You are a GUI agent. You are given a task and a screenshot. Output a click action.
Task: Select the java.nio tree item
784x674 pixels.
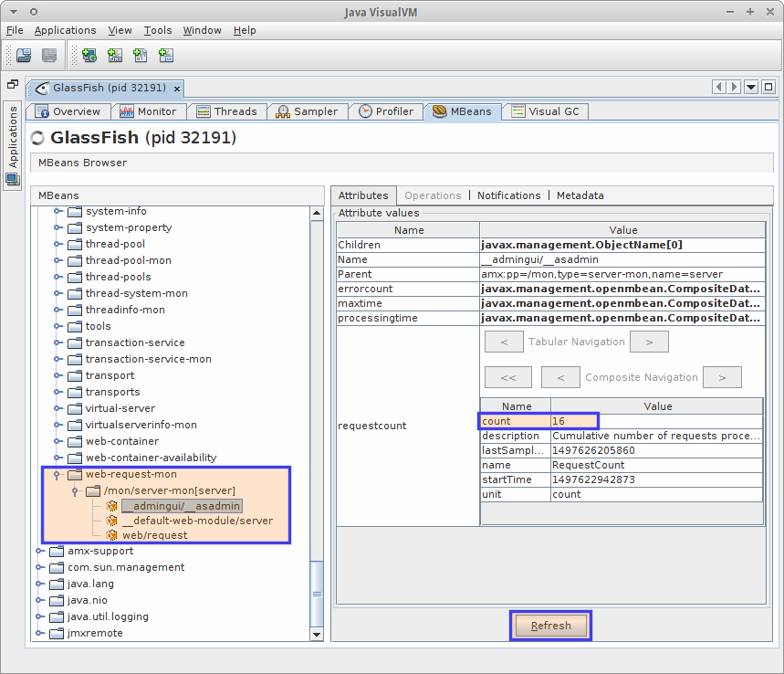pyautogui.click(x=88, y=600)
